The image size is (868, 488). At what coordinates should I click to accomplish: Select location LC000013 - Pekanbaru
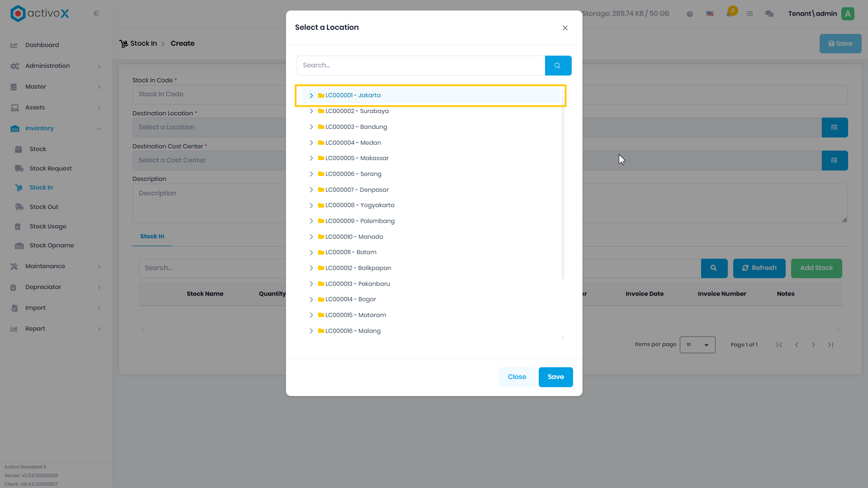pos(357,284)
